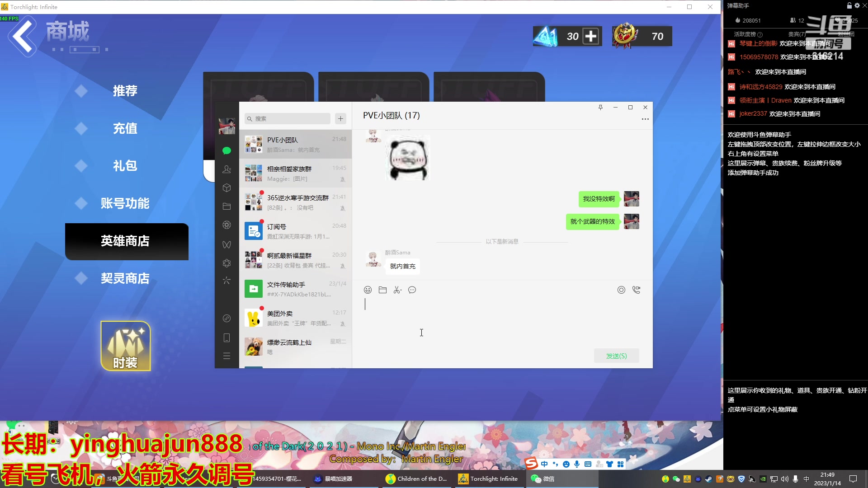Open WeChat chats tab icon
Screen dimensions: 868x488
(227, 150)
